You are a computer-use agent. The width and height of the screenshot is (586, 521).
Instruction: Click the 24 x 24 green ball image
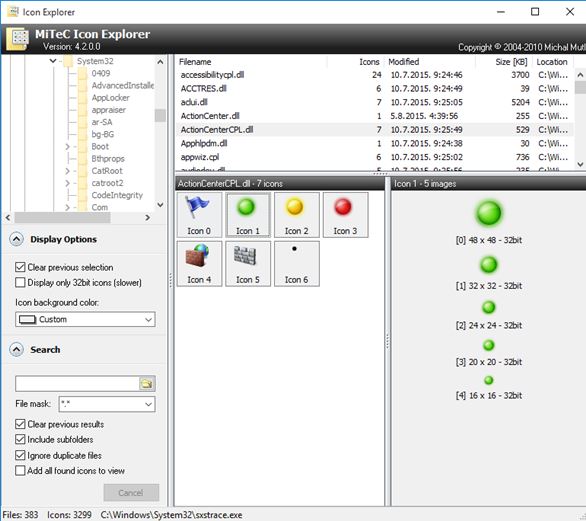488,307
